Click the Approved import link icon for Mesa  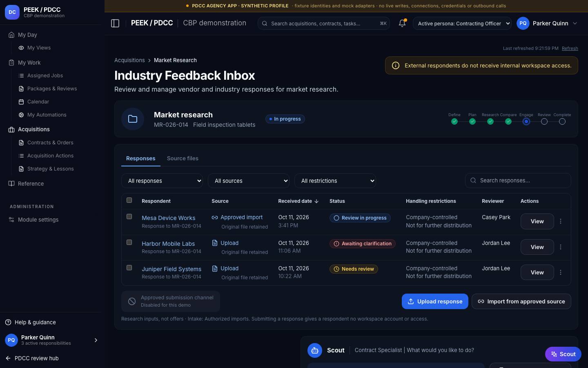point(215,218)
